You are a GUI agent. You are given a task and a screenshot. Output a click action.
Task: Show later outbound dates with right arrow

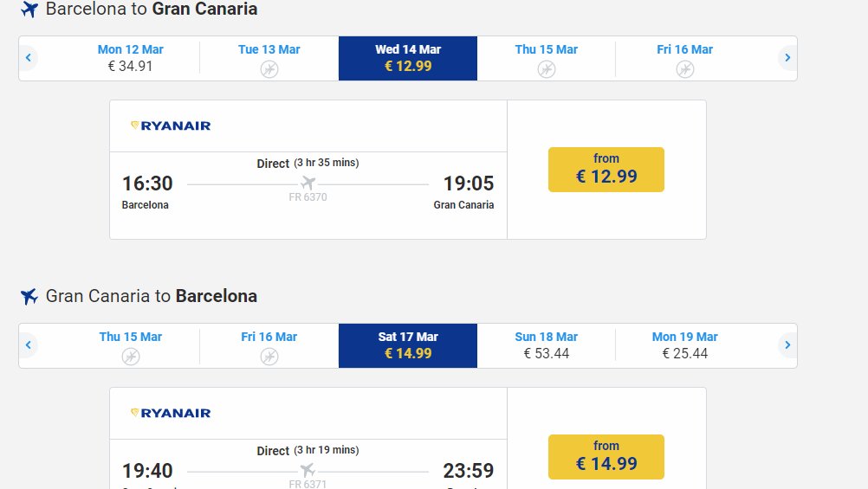[787, 58]
